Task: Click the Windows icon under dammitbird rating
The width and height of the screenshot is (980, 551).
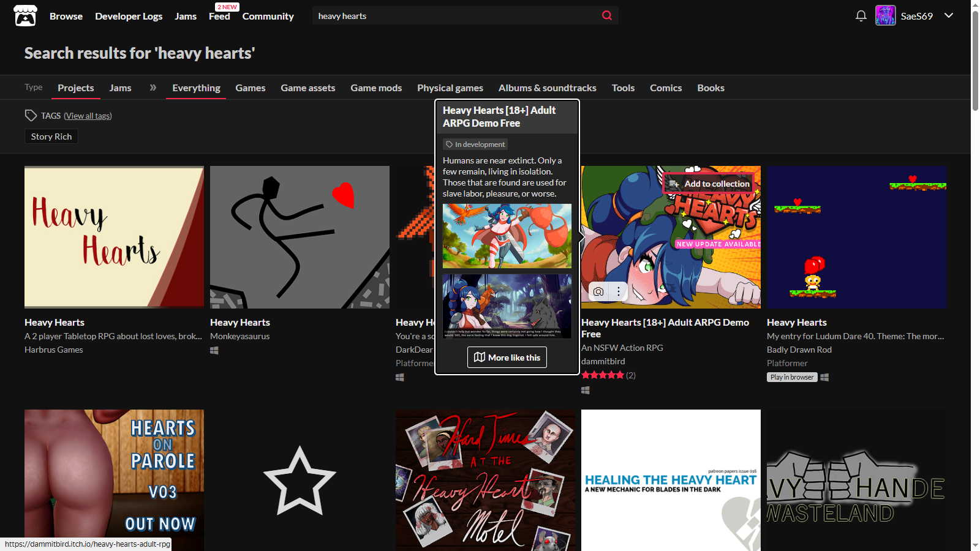Action: pos(586,390)
